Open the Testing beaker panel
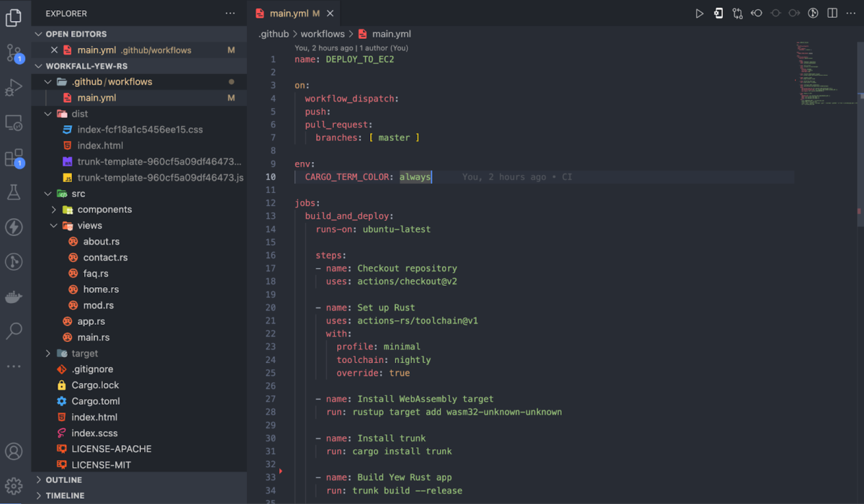 [x=14, y=192]
